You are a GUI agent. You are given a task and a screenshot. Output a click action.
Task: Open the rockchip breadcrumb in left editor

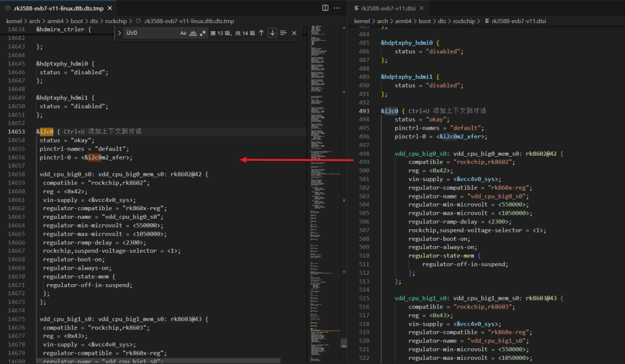(x=116, y=21)
